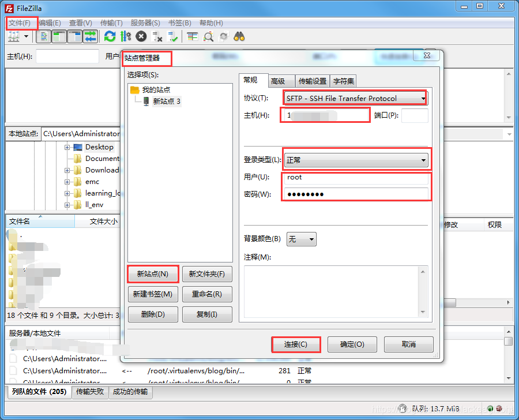The width and height of the screenshot is (519, 420).
Task: Open the 书签(B) menu
Action: pos(180,23)
